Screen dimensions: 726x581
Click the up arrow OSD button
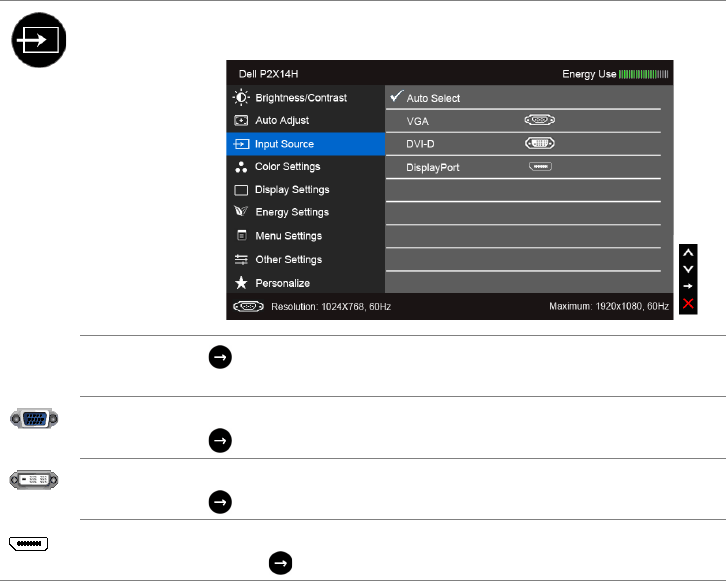click(688, 253)
